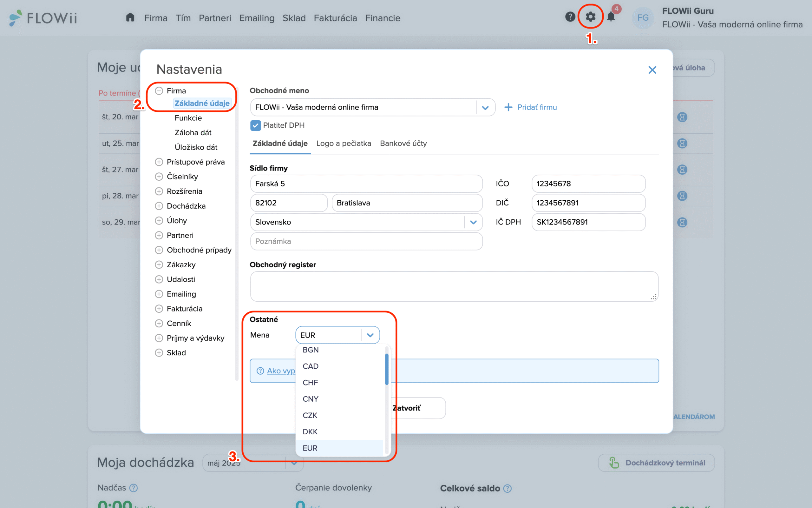Open the Financie top menu
812x508 pixels.
click(383, 18)
